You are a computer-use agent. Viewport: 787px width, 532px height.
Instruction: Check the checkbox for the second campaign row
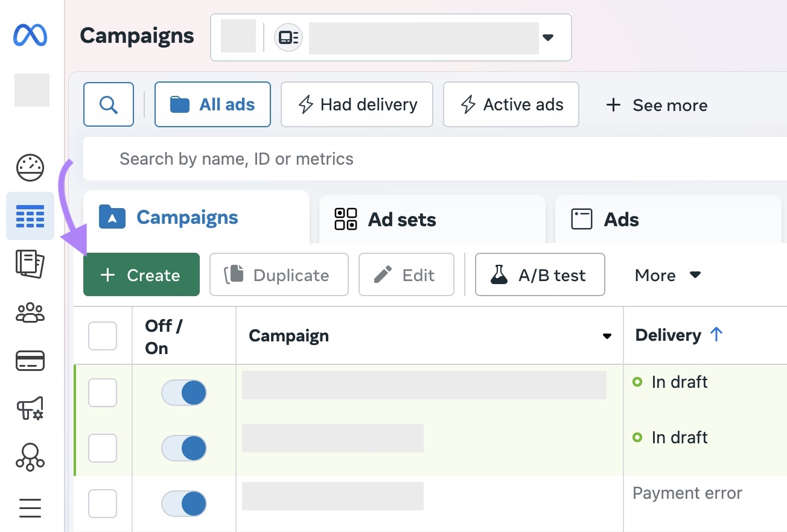(102, 448)
